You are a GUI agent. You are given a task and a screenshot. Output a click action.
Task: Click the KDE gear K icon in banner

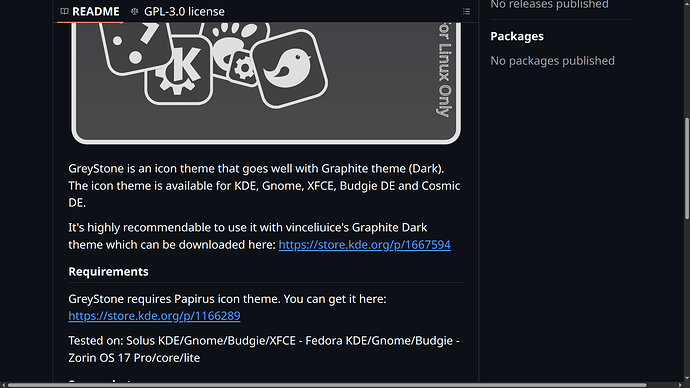[178, 70]
